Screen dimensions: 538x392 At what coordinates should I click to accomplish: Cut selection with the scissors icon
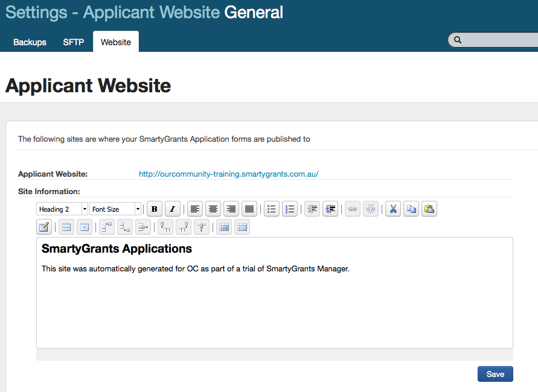(x=392, y=209)
